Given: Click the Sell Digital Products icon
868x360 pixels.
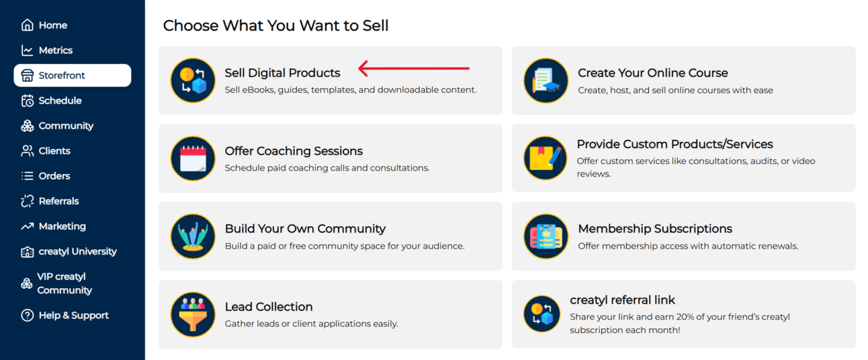Looking at the screenshot, I should 193,81.
